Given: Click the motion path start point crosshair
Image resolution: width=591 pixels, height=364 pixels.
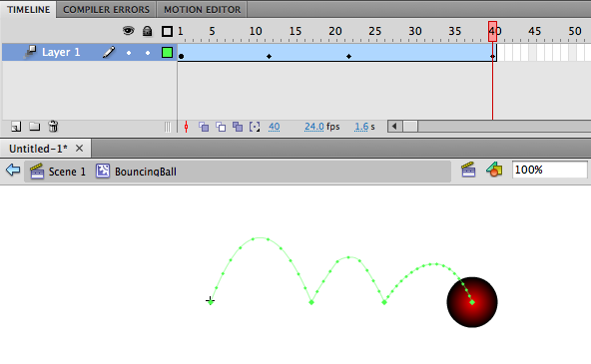Looking at the screenshot, I should coord(210,301).
